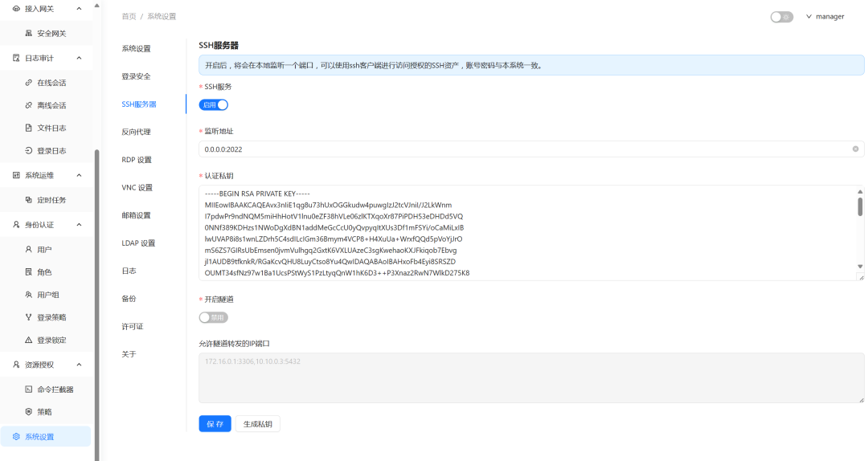Click the 系统运维 section icon
The image size is (868, 461).
(x=16, y=175)
